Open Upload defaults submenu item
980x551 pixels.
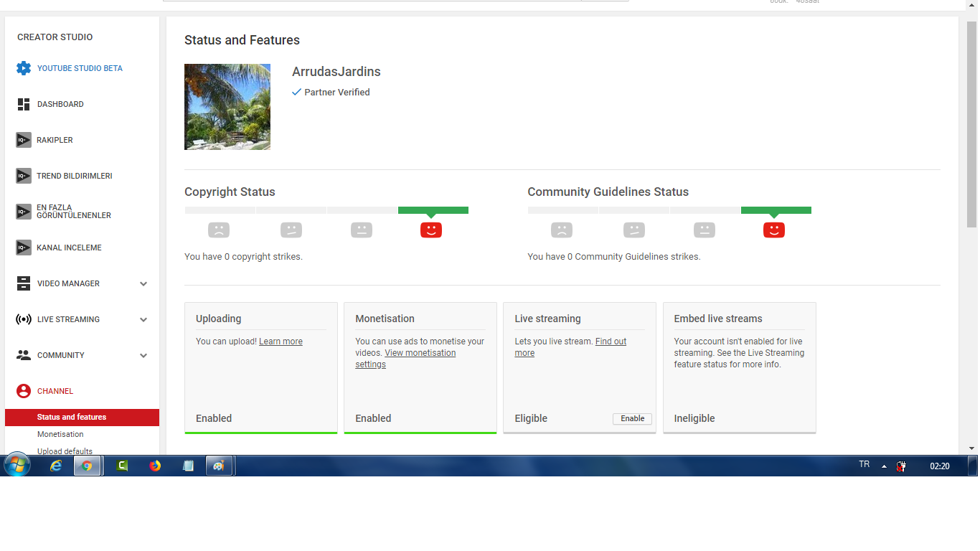pyautogui.click(x=65, y=451)
